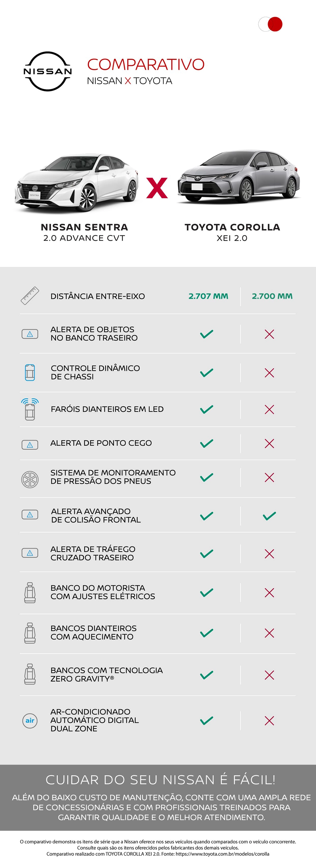Screen dimensions: 316x868
Task: Click the tire pressure monitoring wheel icon
Action: tap(30, 479)
